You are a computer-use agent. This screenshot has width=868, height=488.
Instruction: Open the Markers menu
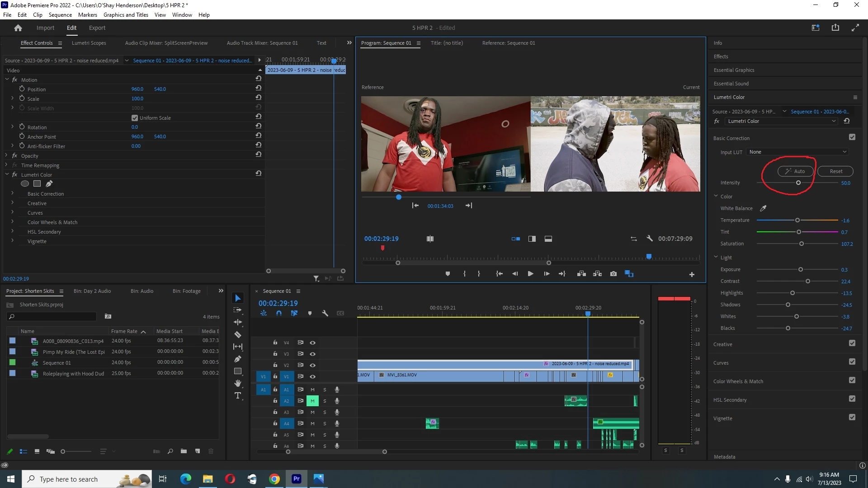tap(87, 14)
